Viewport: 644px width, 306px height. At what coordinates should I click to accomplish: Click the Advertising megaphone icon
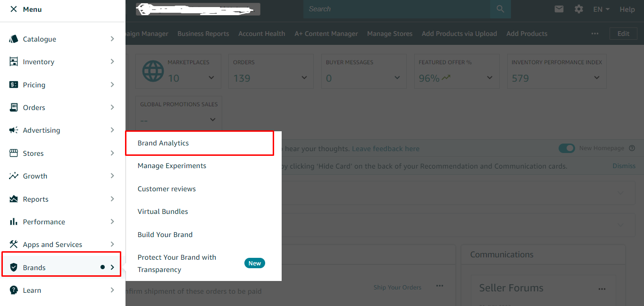tap(14, 130)
